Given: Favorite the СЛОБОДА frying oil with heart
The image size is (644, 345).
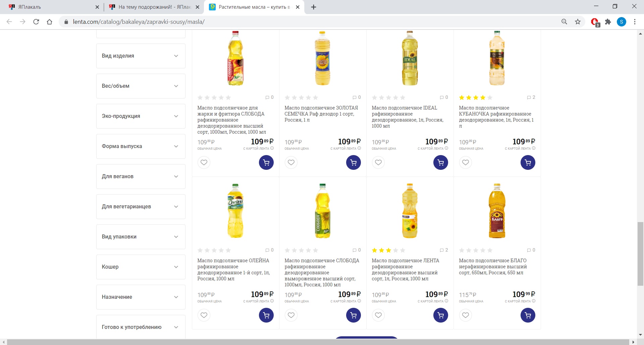Looking at the screenshot, I should point(204,162).
